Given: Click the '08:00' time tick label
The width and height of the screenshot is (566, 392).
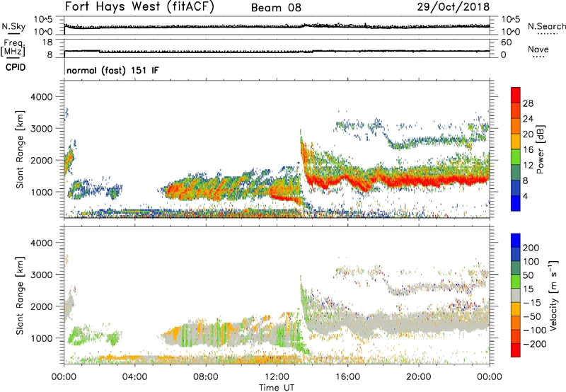Looking at the screenshot, I should coord(205,377).
